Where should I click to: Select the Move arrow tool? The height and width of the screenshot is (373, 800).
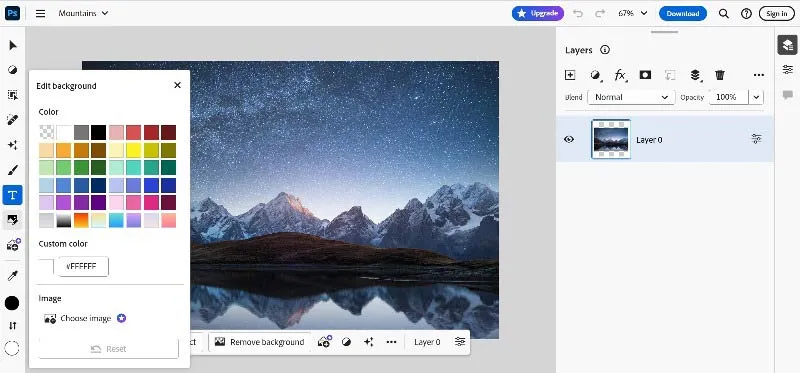click(13, 45)
